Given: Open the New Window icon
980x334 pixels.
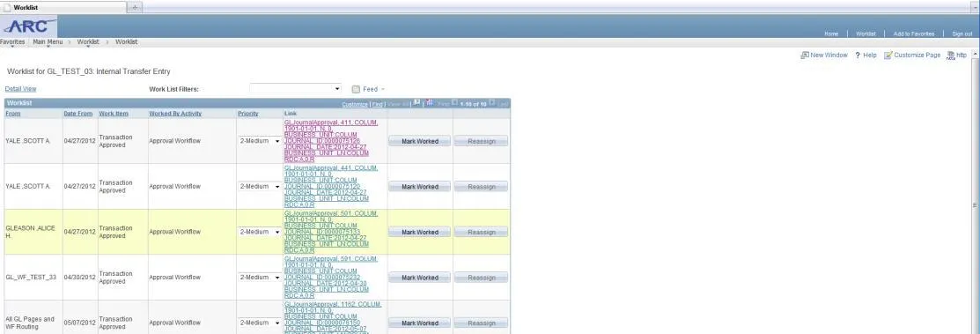Looking at the screenshot, I should tap(805, 55).
